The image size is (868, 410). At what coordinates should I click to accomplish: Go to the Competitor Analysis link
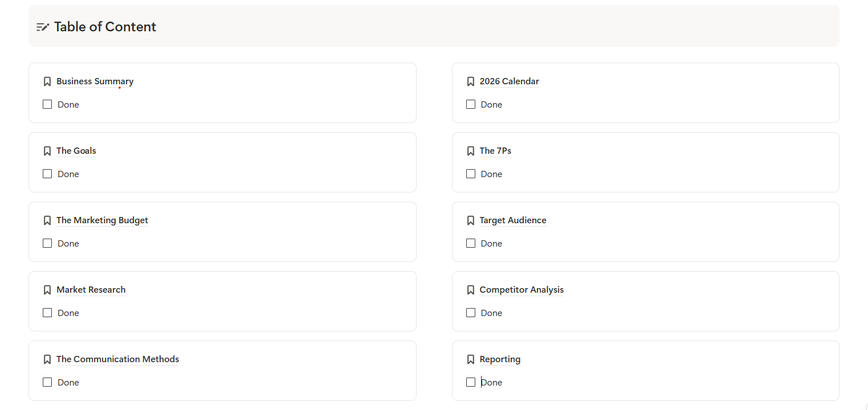pos(521,290)
